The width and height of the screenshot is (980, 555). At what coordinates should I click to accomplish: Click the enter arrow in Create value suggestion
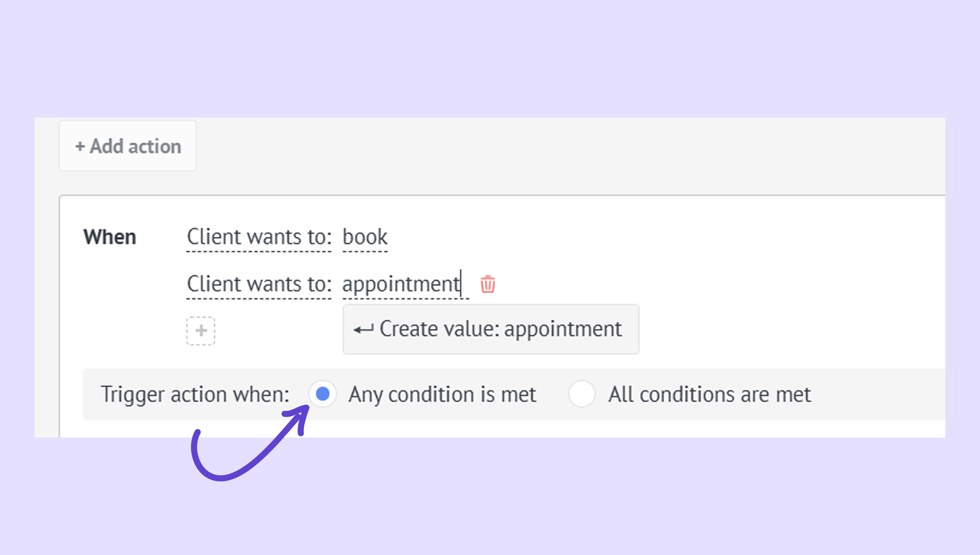363,329
